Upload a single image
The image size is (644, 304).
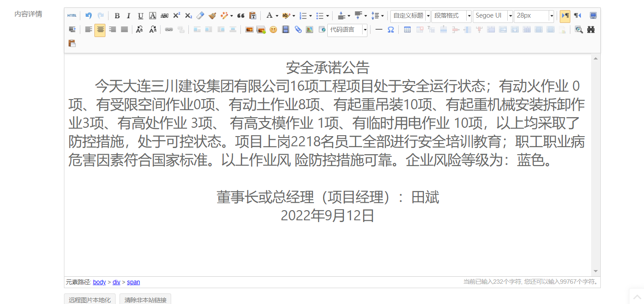click(x=249, y=30)
